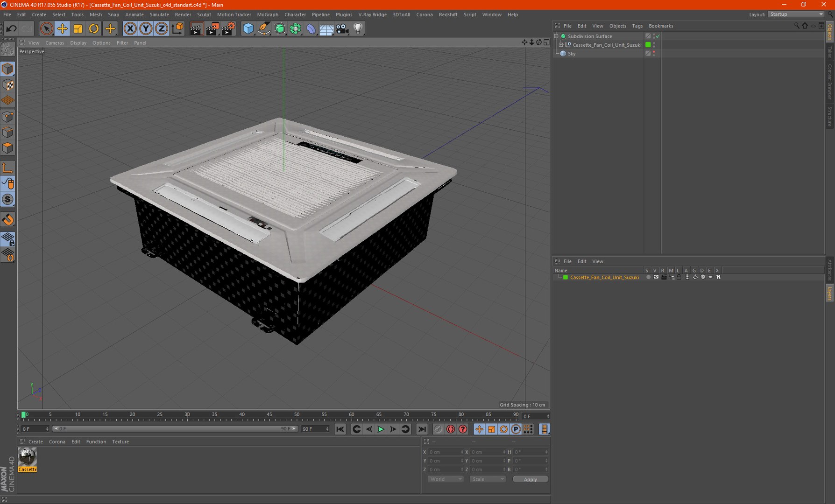Click the green timeline playhead at frame 0

pos(23,414)
